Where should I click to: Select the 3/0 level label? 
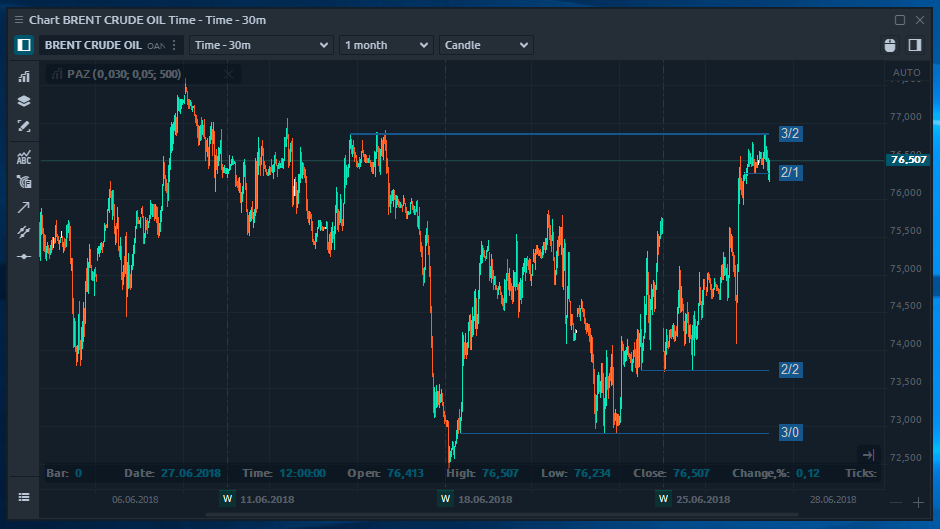point(790,432)
